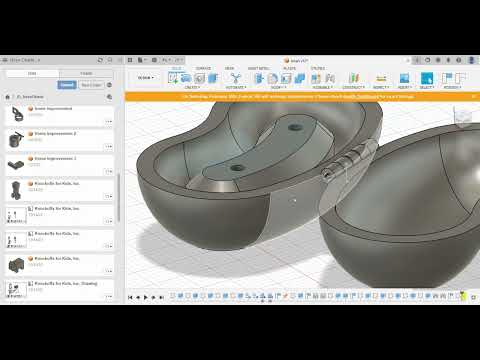Jump to the timeline beginning
480x360 pixels.
coord(130,297)
